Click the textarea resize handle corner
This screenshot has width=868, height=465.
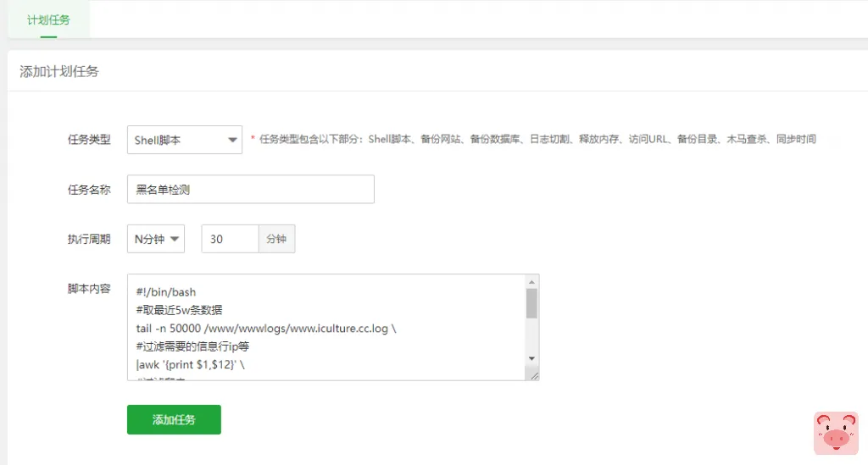click(x=534, y=375)
